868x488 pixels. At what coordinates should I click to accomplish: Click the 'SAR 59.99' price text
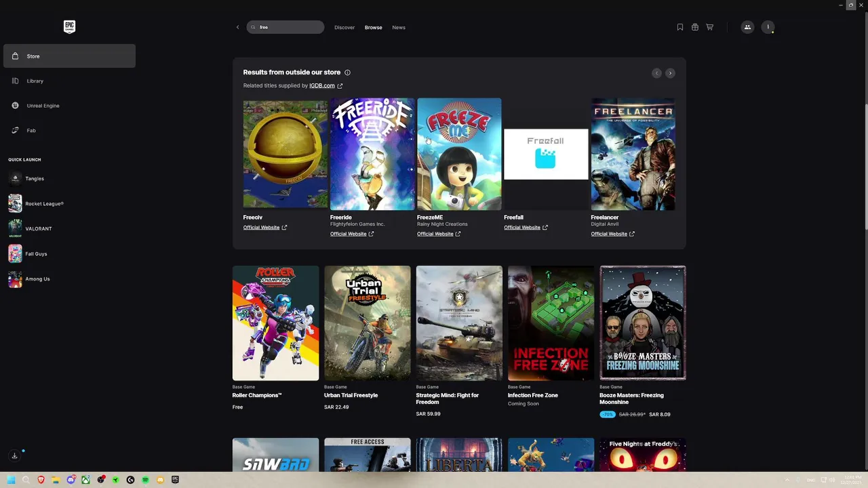tap(429, 414)
